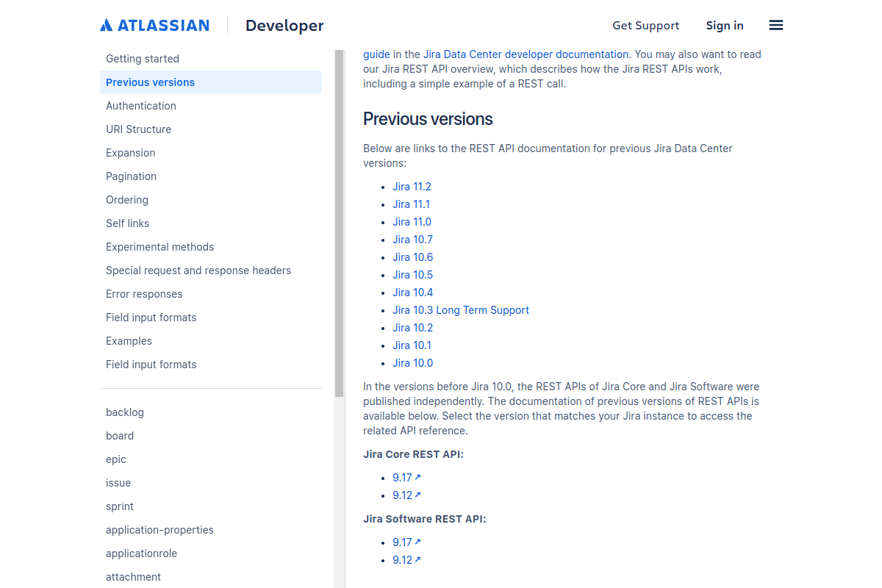Open Jira Core REST API 9.17 link
This screenshot has height=588, width=882.
click(406, 478)
